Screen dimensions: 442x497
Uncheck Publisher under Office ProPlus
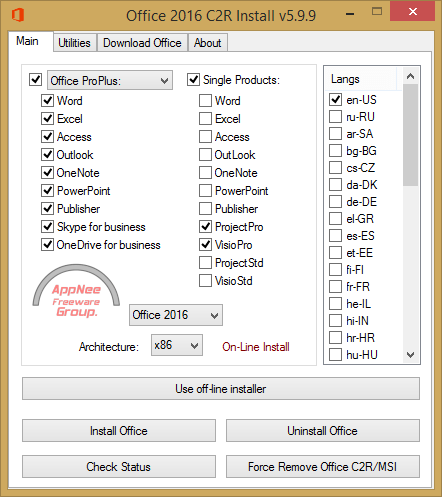tap(47, 209)
